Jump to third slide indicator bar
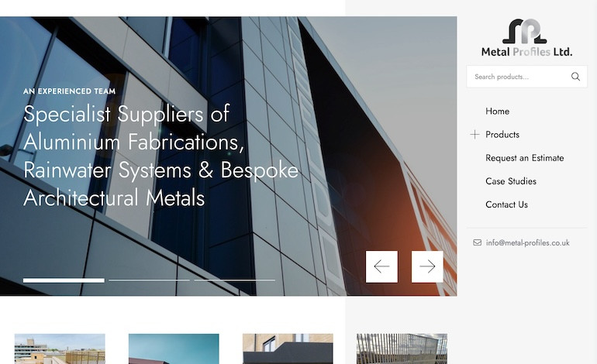 tap(234, 280)
